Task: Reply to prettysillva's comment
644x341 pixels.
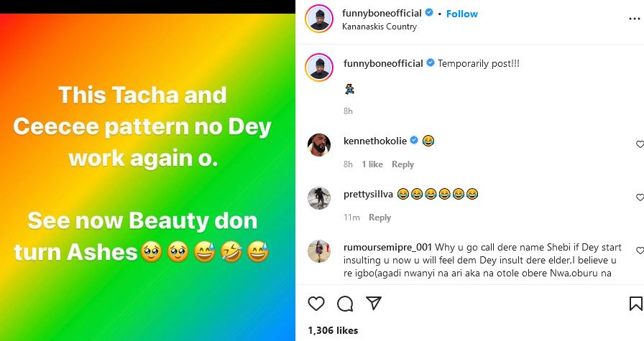Action: (379, 218)
